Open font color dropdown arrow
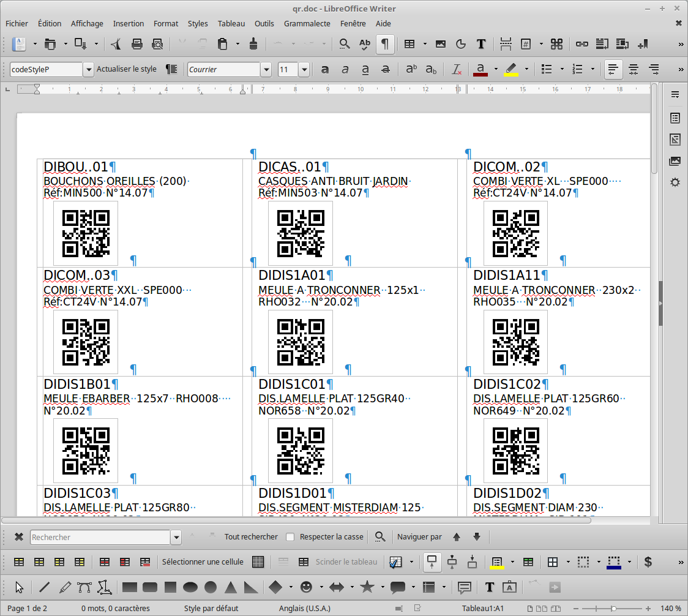688x616 pixels. [x=496, y=69]
